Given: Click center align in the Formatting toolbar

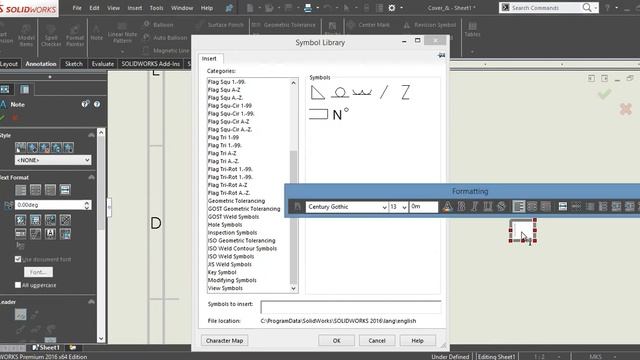Looking at the screenshot, I should pos(532,207).
